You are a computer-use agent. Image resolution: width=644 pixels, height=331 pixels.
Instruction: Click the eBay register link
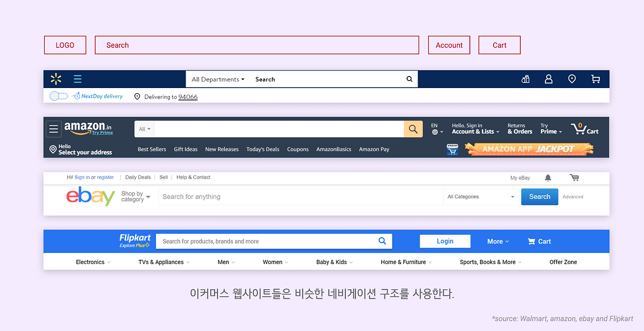[106, 178]
